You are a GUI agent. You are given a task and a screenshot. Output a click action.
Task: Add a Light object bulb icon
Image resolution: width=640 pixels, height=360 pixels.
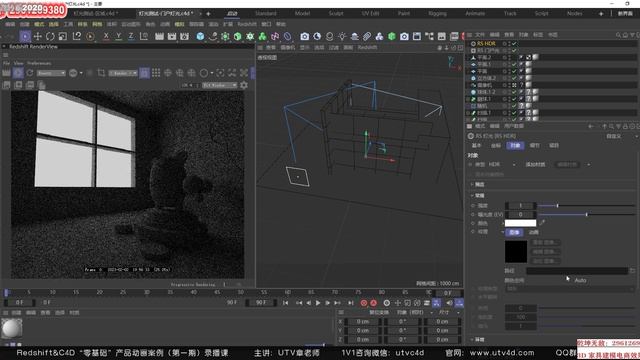pos(342,36)
